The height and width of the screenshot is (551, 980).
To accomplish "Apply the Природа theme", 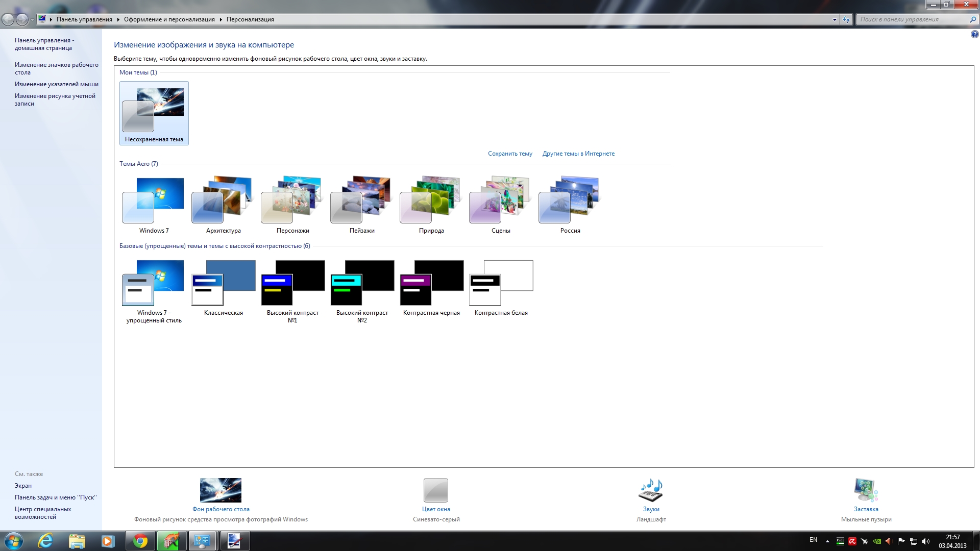I will (431, 204).
